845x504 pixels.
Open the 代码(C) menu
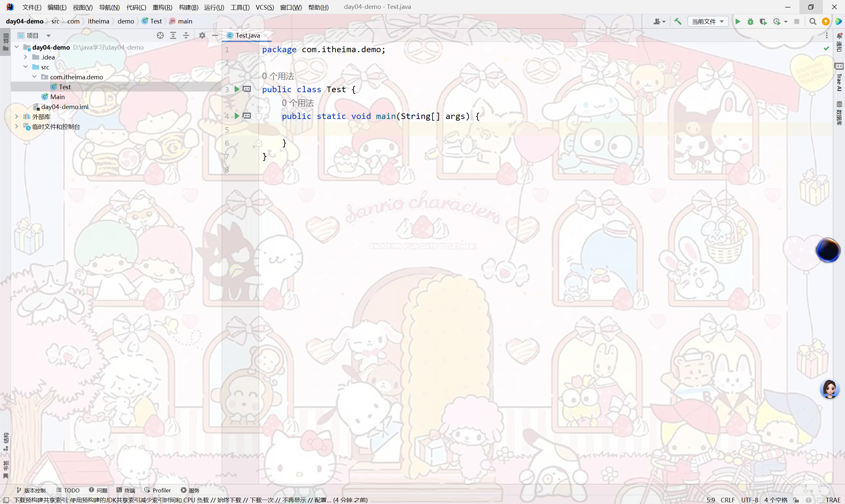(x=136, y=7)
